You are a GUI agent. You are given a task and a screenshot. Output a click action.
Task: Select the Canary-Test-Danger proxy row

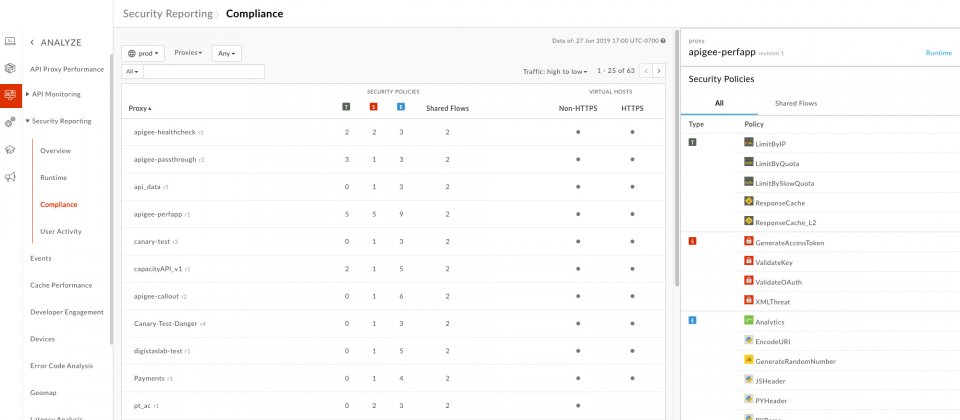393,323
